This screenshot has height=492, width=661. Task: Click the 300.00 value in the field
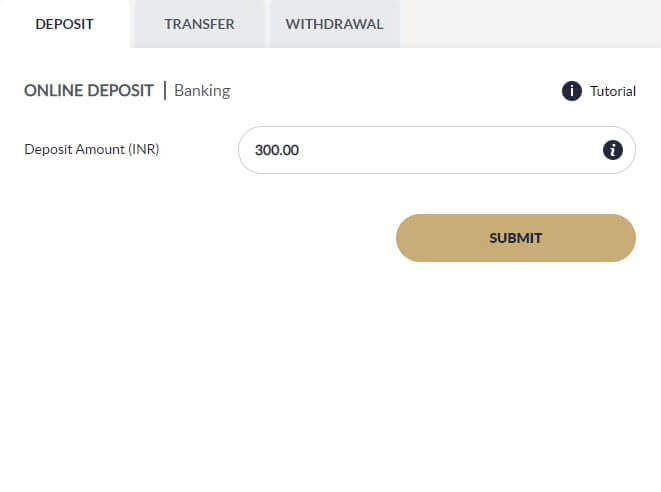277,150
